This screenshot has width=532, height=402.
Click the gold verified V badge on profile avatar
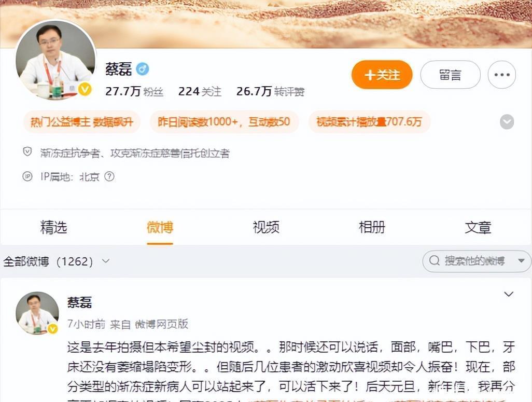tap(85, 89)
